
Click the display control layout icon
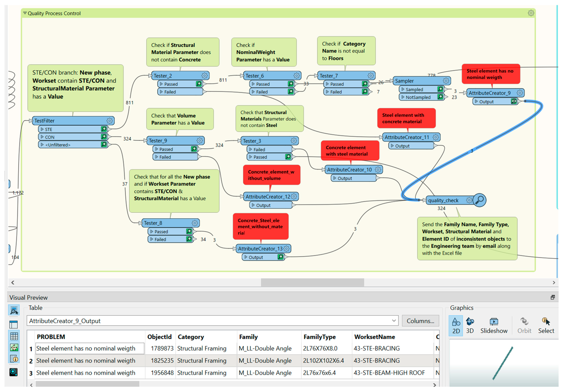pos(13,325)
